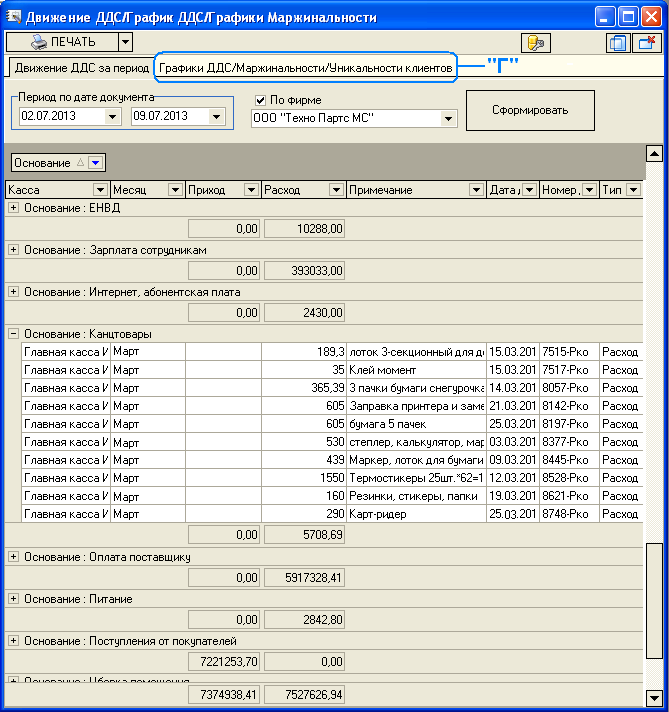
Task: Open the Расход column filter dropdown
Action: (336, 190)
